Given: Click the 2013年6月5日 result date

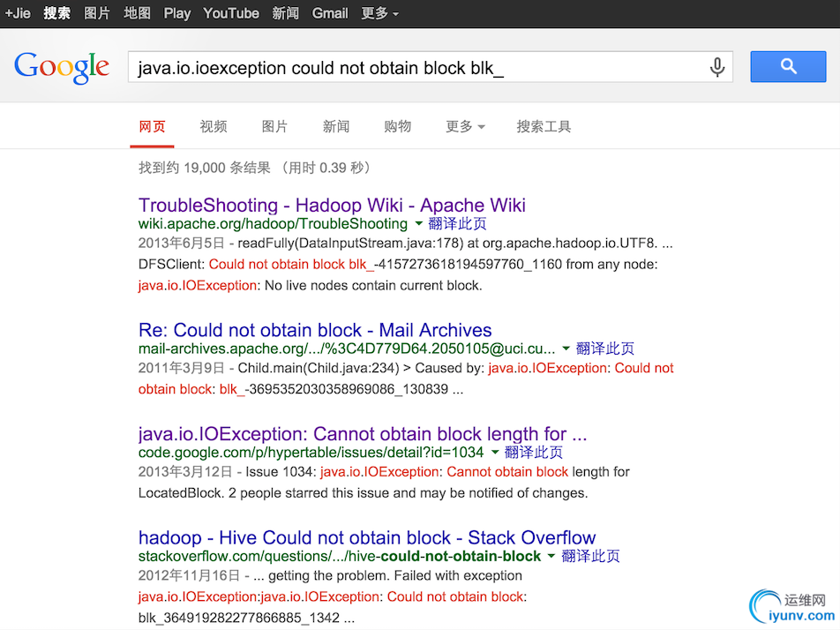Looking at the screenshot, I should [x=181, y=244].
